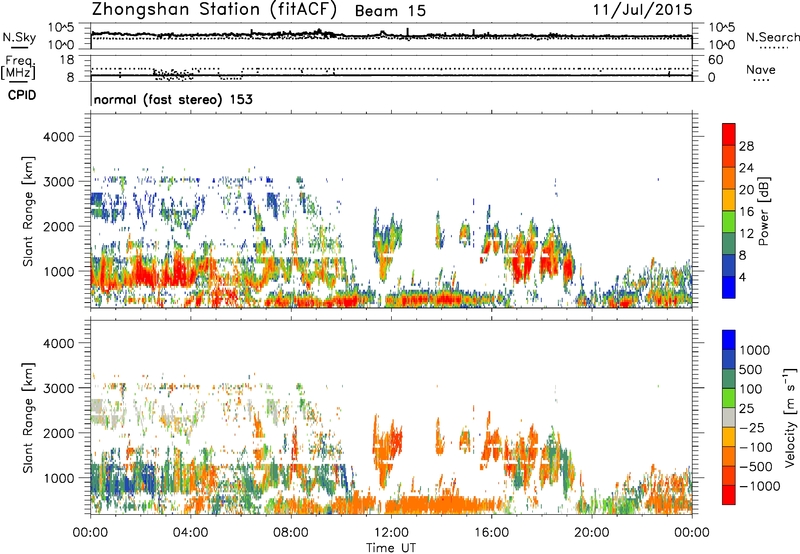Click the power panel's Slant Range [km] label
The height and width of the screenshot is (554, 800).
pyautogui.click(x=28, y=212)
